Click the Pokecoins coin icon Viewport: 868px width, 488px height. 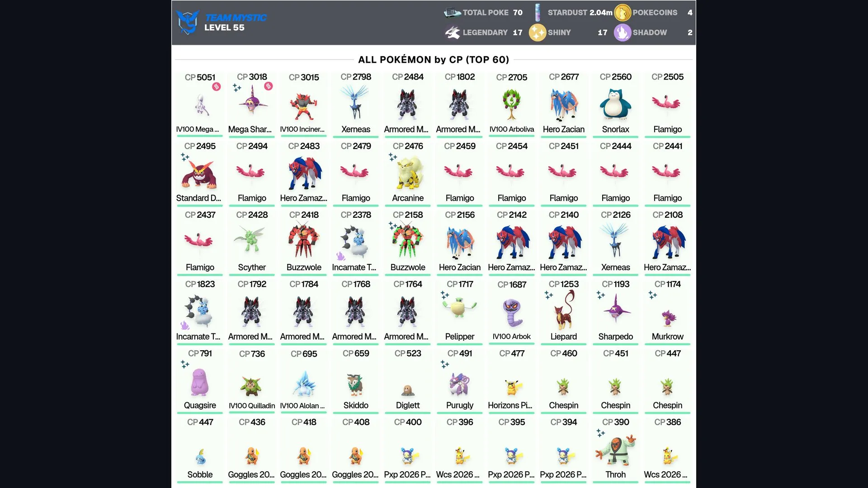point(623,13)
